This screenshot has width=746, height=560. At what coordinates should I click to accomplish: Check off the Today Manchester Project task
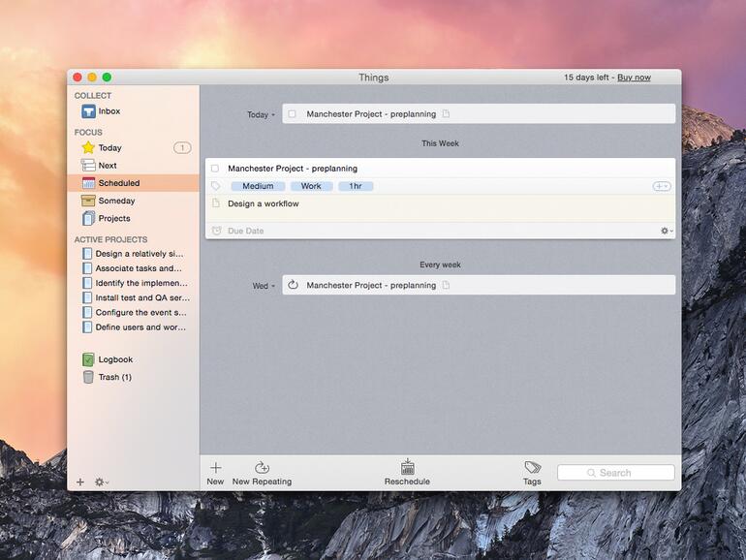click(292, 114)
